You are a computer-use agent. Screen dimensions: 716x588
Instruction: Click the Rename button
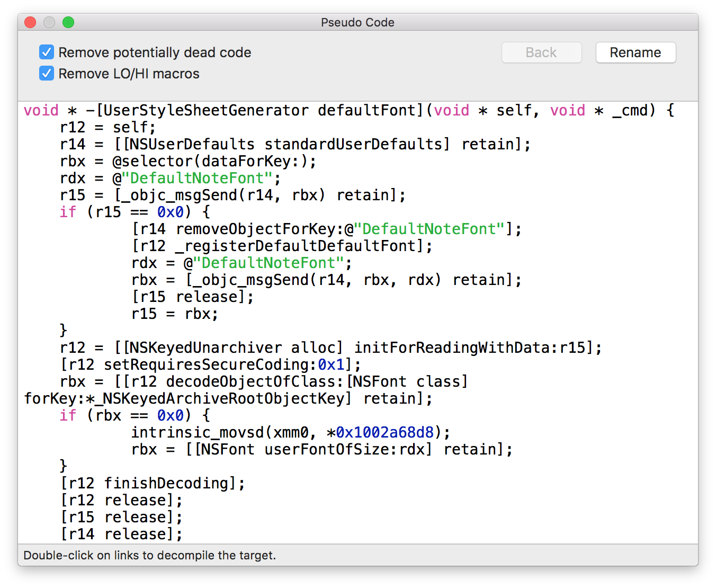coord(636,52)
